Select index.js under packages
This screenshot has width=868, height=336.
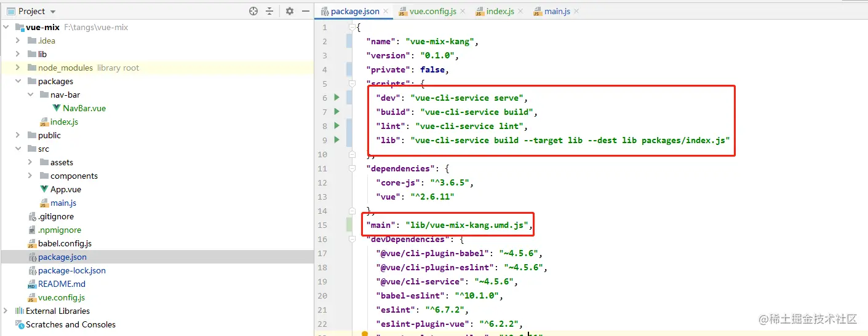64,122
